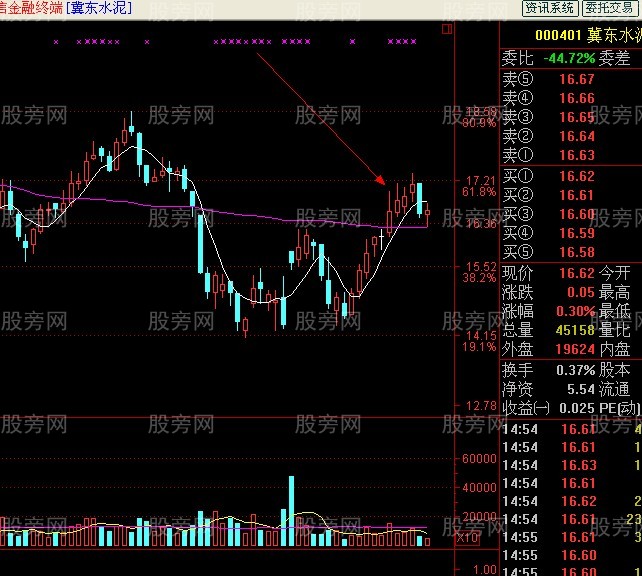Click the last magenta marker at top
This screenshot has width=642, height=576.
pyautogui.click(x=414, y=41)
